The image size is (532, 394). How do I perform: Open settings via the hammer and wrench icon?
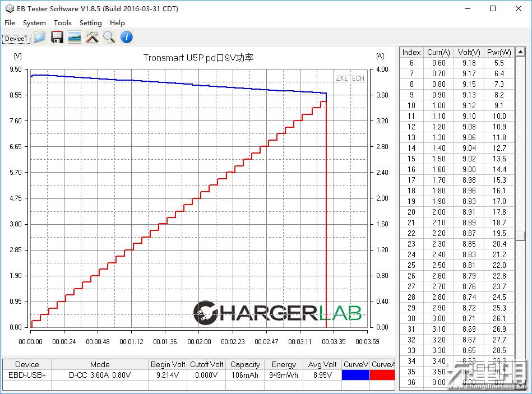click(92, 37)
